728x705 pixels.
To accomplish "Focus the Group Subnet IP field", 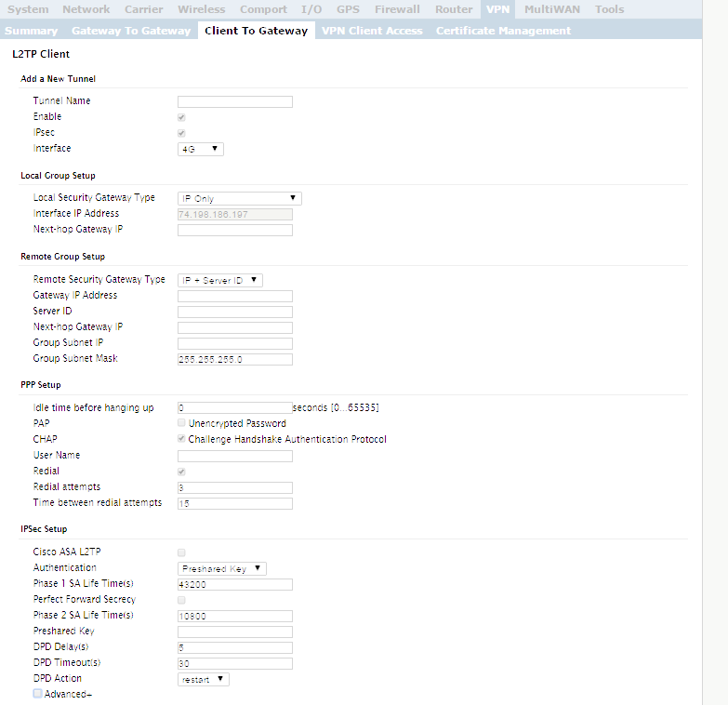I will coord(235,343).
